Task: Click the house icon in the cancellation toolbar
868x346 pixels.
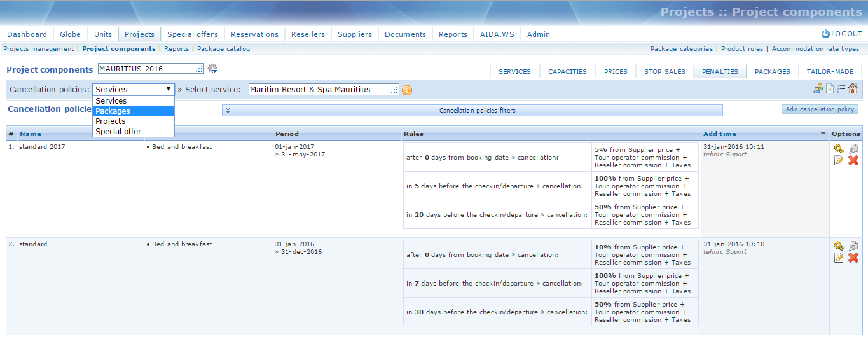Action: click(x=853, y=89)
